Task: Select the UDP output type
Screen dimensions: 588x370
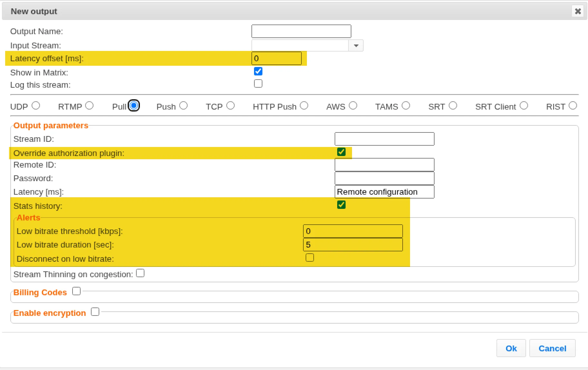Action: click(36, 105)
